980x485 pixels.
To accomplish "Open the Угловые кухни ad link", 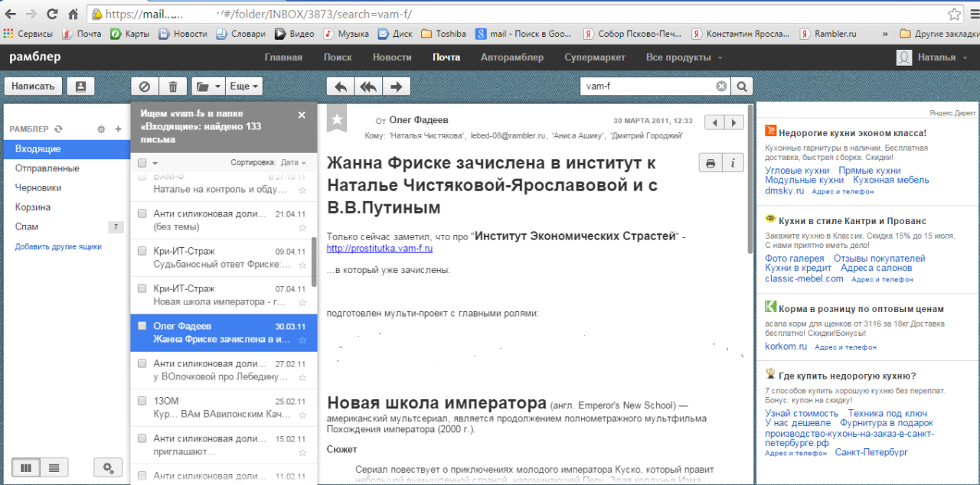I will [x=797, y=171].
